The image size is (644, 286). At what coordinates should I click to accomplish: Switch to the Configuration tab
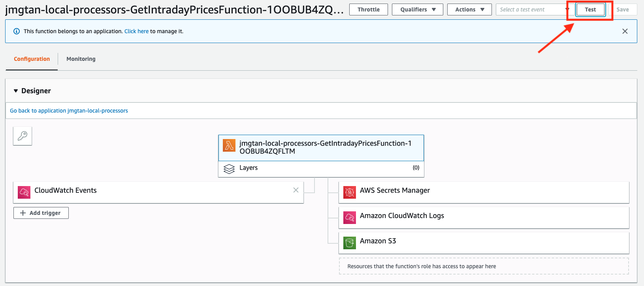[32, 59]
